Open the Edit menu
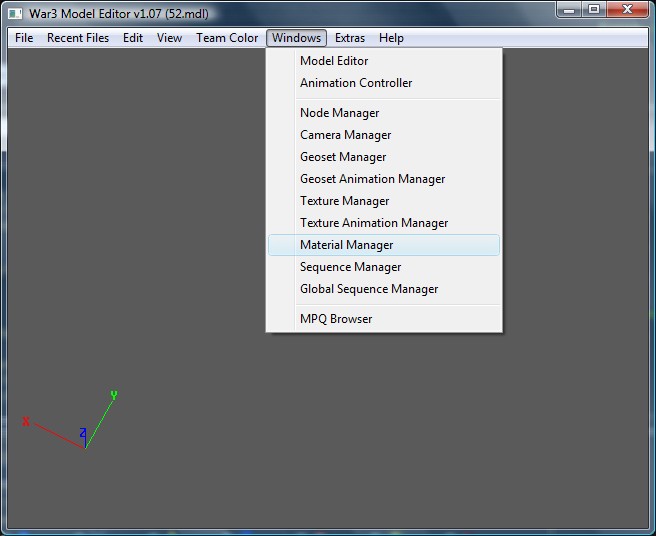The height and width of the screenshot is (536, 656). click(133, 38)
